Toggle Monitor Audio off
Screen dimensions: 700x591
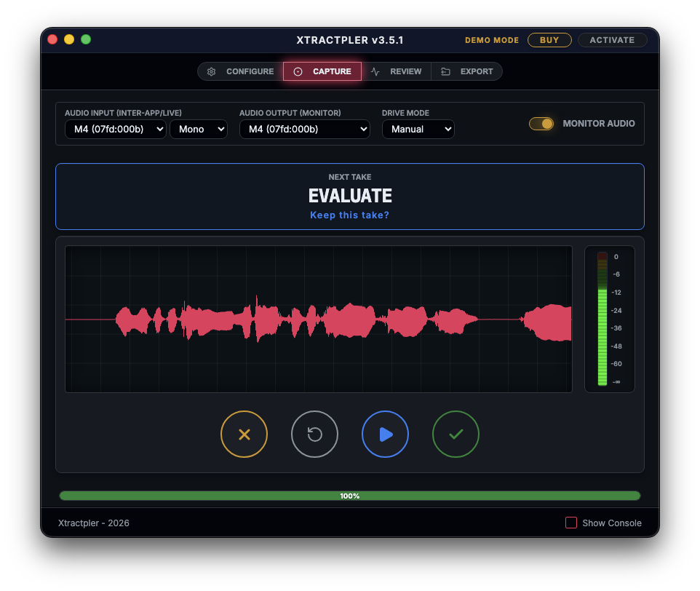click(541, 124)
